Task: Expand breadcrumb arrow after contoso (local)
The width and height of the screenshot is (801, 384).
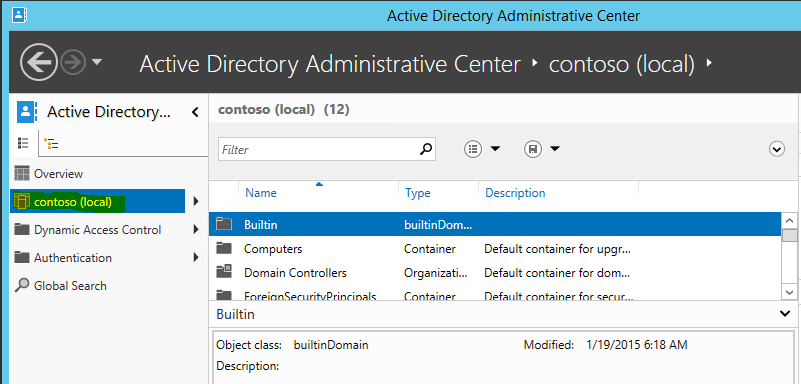Action: [709, 63]
